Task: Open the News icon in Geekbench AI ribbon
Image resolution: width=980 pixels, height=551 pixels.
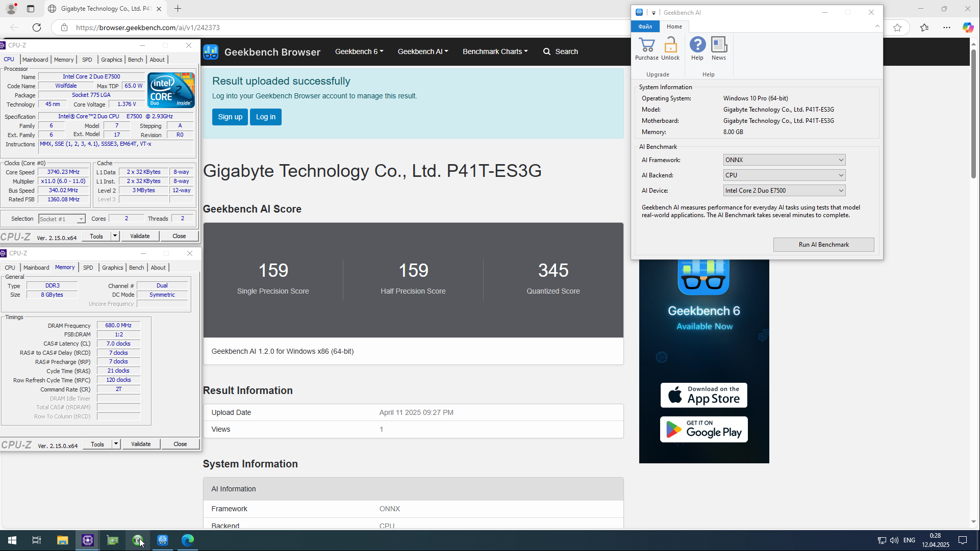Action: coord(719,45)
